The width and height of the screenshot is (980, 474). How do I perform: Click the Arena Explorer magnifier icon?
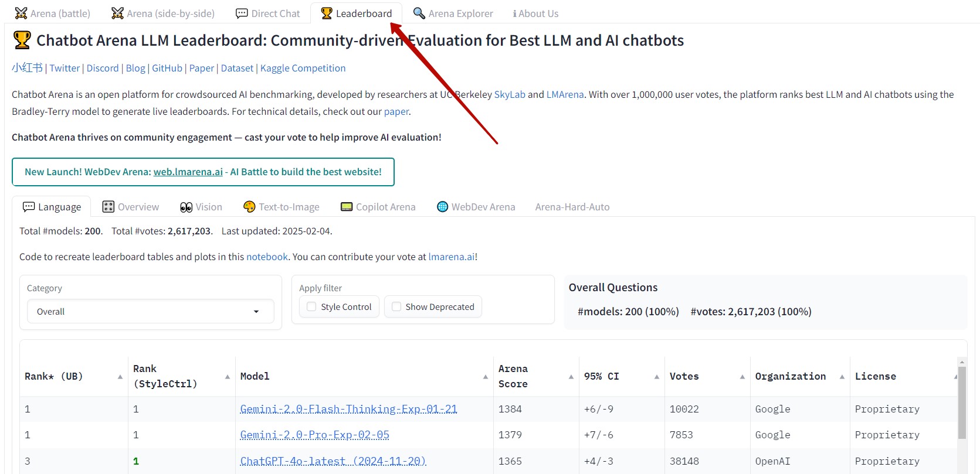[x=419, y=13]
